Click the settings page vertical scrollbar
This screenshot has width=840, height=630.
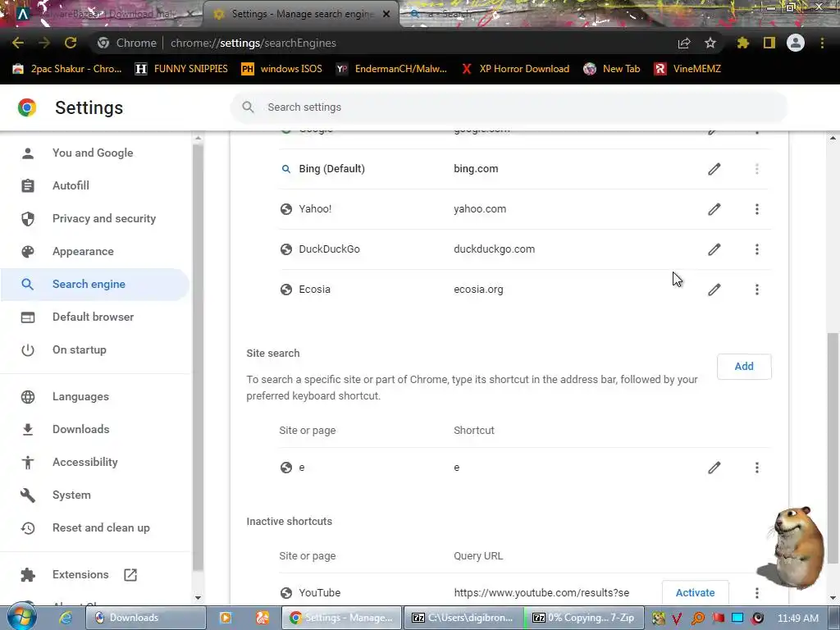pos(833,449)
